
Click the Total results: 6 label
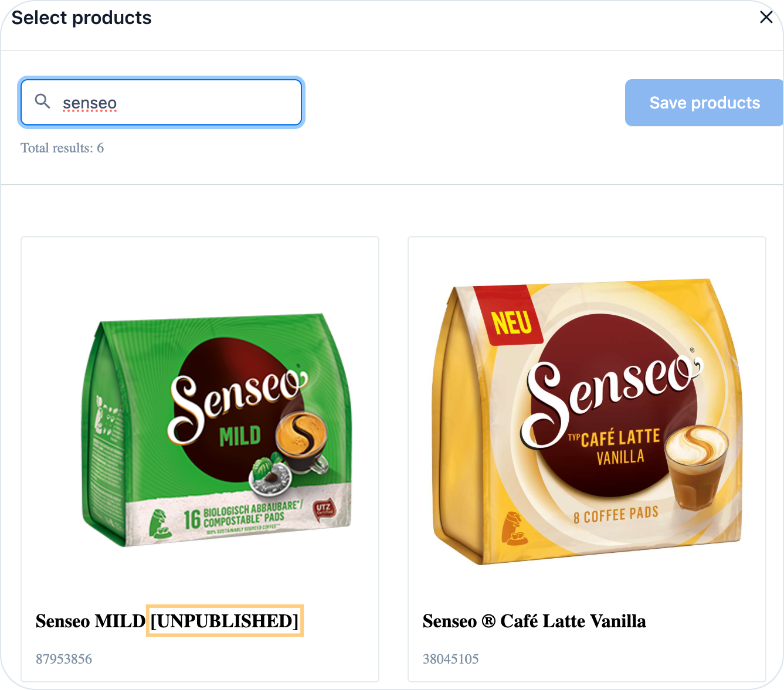62,148
